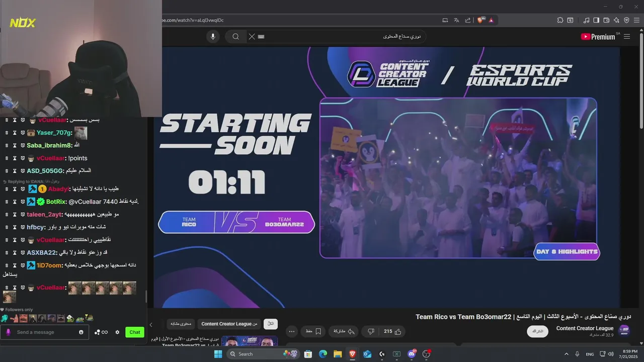Click username hfbcy in chat
644x362 pixels.
(x=36, y=227)
